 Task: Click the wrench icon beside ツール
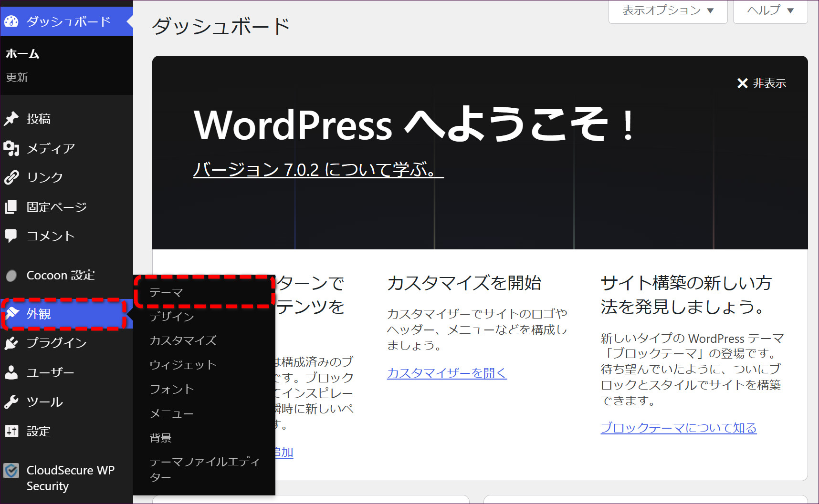(x=11, y=402)
